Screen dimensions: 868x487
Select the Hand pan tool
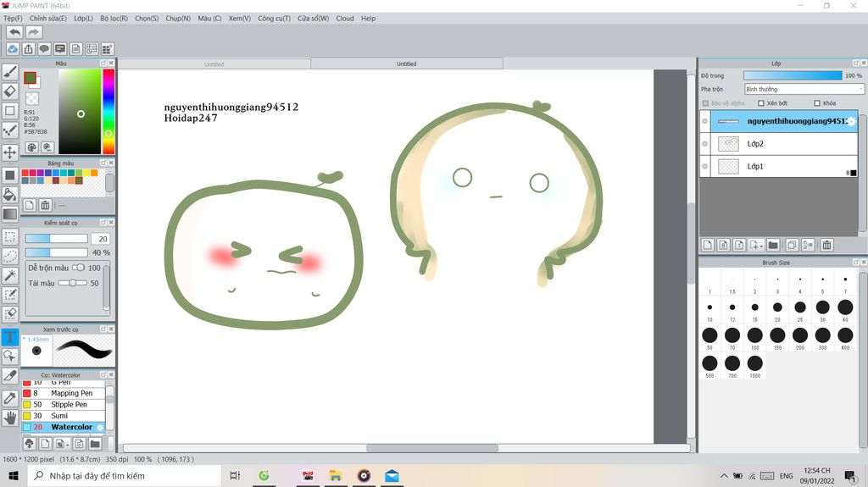(x=10, y=418)
